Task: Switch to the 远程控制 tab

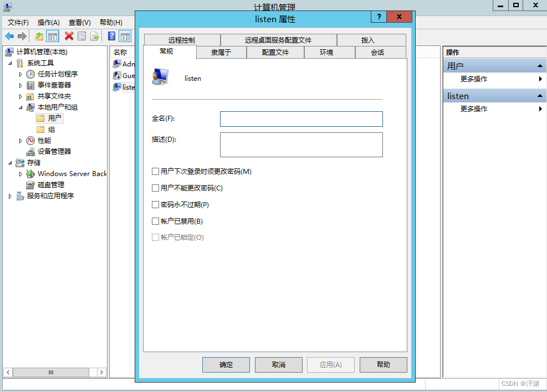Action: click(x=182, y=40)
